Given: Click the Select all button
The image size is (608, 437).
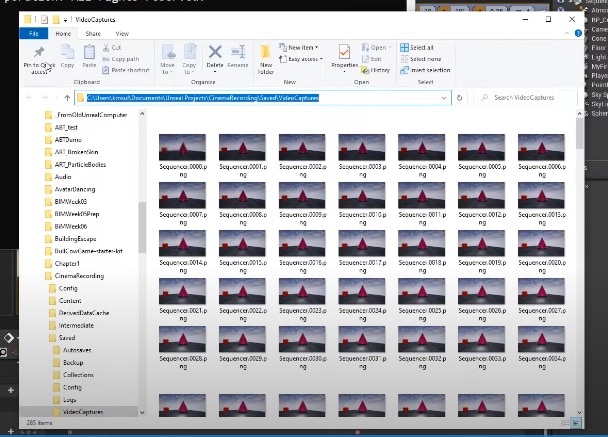Looking at the screenshot, I should coord(417,47).
